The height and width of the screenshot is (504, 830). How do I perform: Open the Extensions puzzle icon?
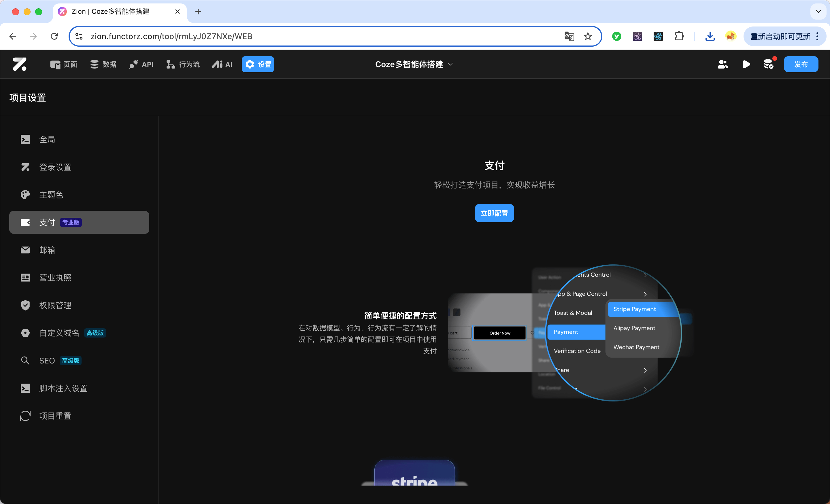679,36
